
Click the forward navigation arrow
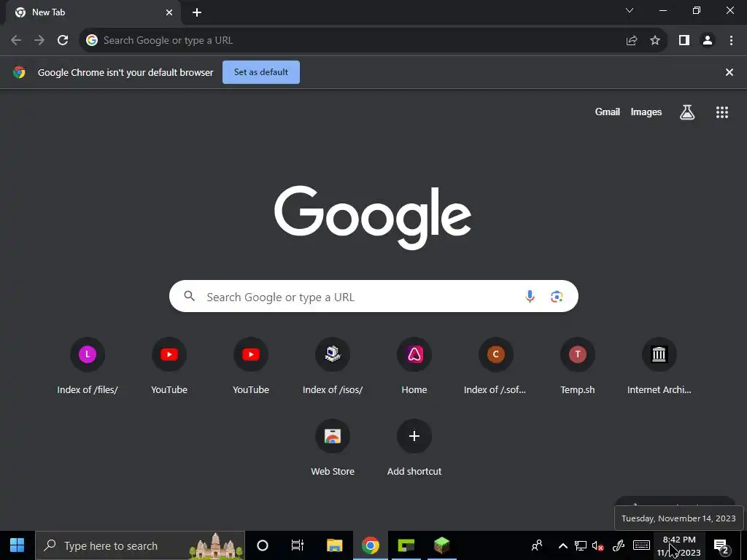pyautogui.click(x=39, y=41)
